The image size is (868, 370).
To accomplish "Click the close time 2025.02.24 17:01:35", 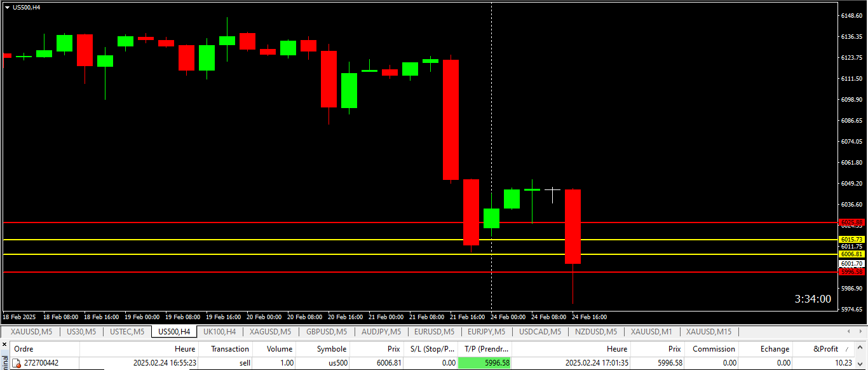I will (x=596, y=363).
